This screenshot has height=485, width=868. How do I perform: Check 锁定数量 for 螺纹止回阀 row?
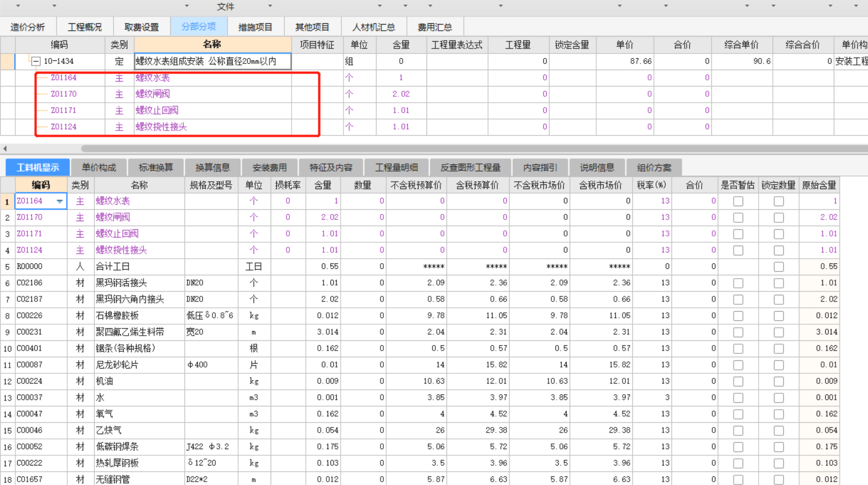779,234
